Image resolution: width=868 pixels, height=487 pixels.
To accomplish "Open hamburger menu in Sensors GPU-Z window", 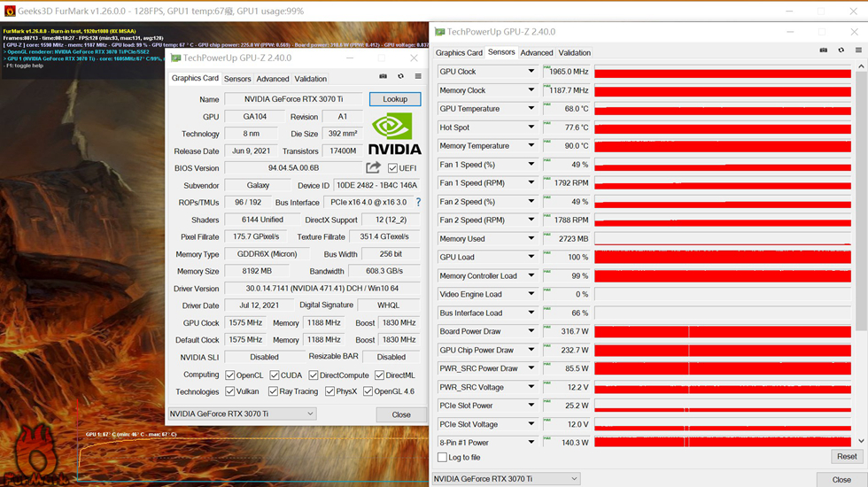I will click(x=858, y=50).
